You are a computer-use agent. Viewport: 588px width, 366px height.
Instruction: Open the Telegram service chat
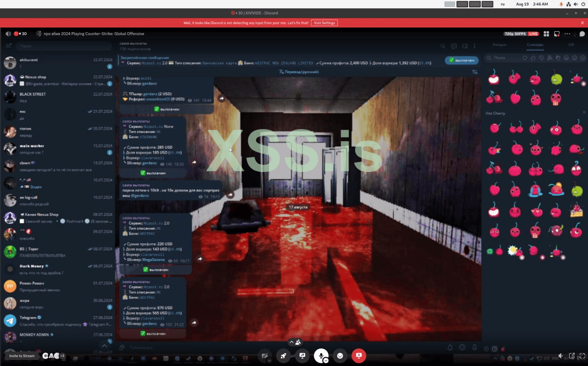(57, 320)
